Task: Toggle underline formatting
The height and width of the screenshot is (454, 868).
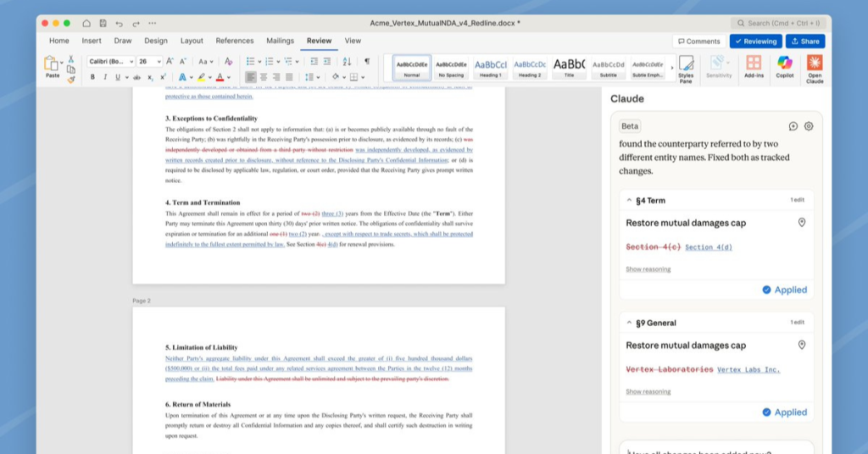Action: [118, 77]
